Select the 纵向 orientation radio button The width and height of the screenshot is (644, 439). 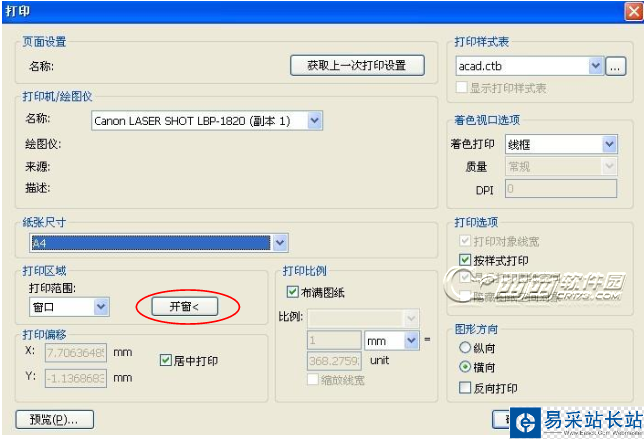click(465, 347)
